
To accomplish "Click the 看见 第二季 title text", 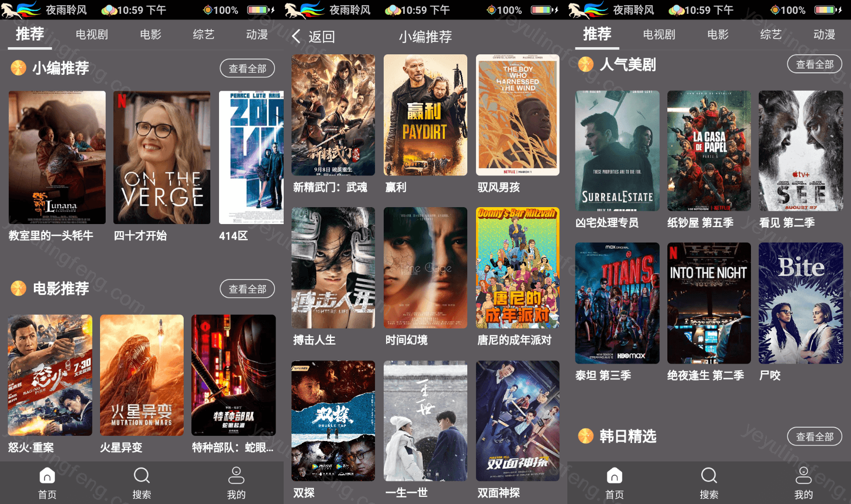I will (787, 223).
